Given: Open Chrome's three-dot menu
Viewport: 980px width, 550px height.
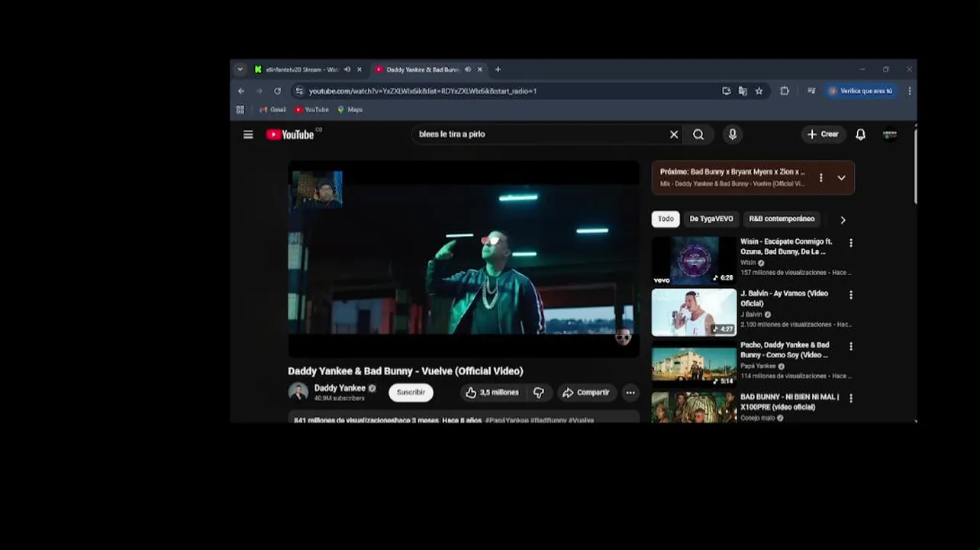Looking at the screenshot, I should (909, 91).
